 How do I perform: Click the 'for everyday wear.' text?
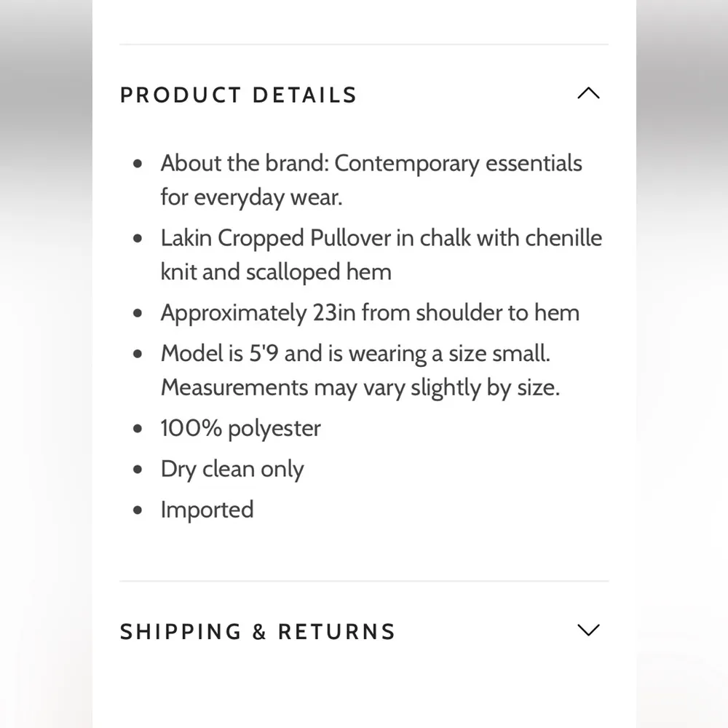coord(251,197)
